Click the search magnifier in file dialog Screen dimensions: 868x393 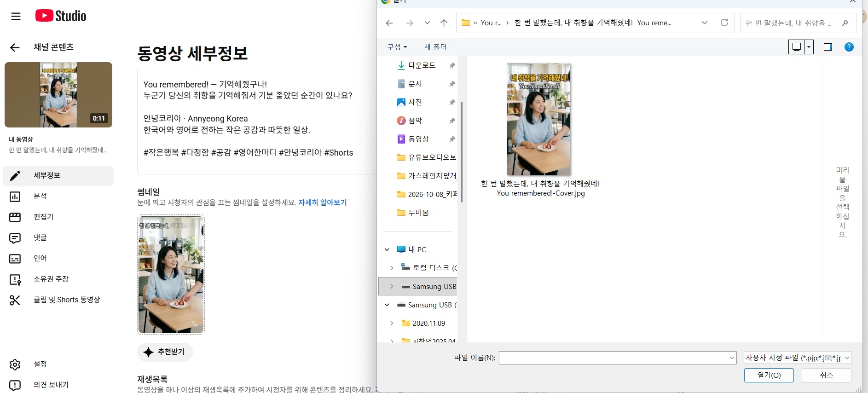pos(845,23)
